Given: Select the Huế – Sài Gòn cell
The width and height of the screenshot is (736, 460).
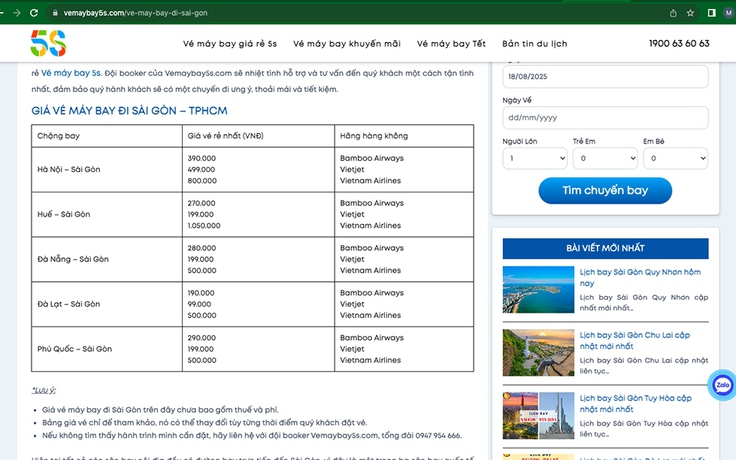Looking at the screenshot, I should [x=107, y=214].
